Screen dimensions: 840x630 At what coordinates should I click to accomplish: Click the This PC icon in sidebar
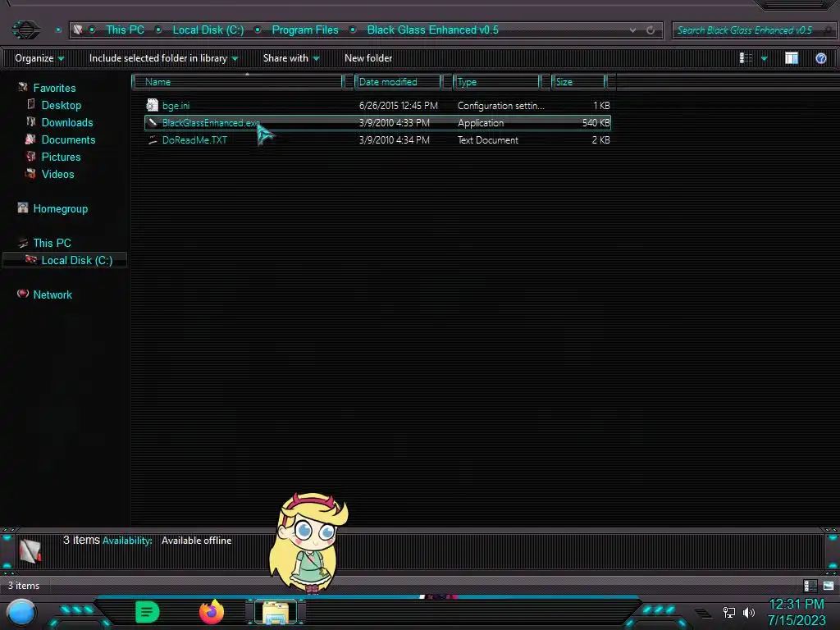click(22, 243)
